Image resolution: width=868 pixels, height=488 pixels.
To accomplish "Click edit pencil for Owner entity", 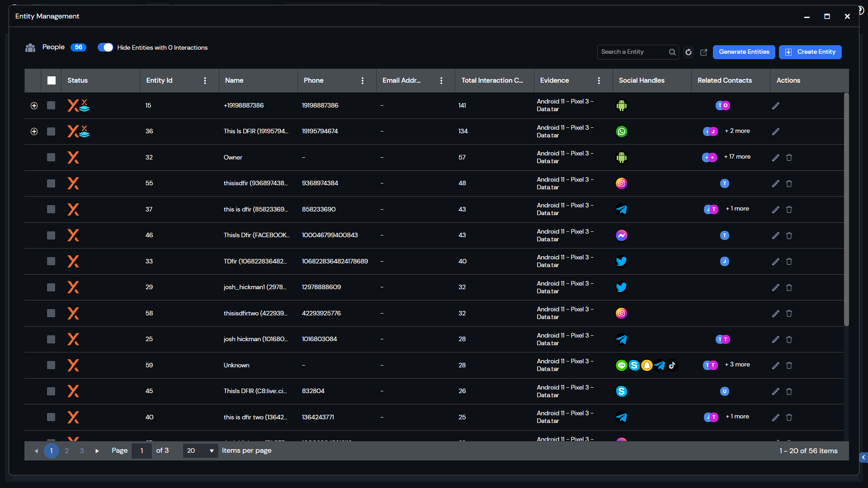I will click(x=775, y=158).
